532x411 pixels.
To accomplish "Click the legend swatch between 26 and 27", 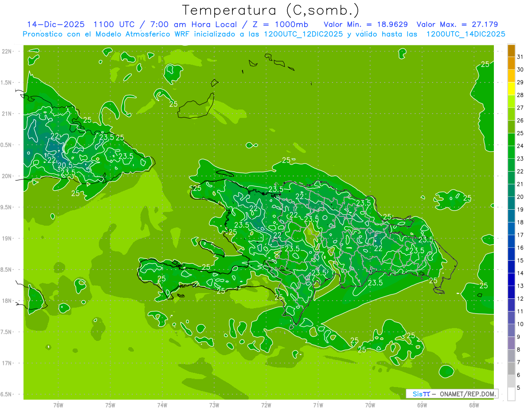I will pyautogui.click(x=511, y=114).
